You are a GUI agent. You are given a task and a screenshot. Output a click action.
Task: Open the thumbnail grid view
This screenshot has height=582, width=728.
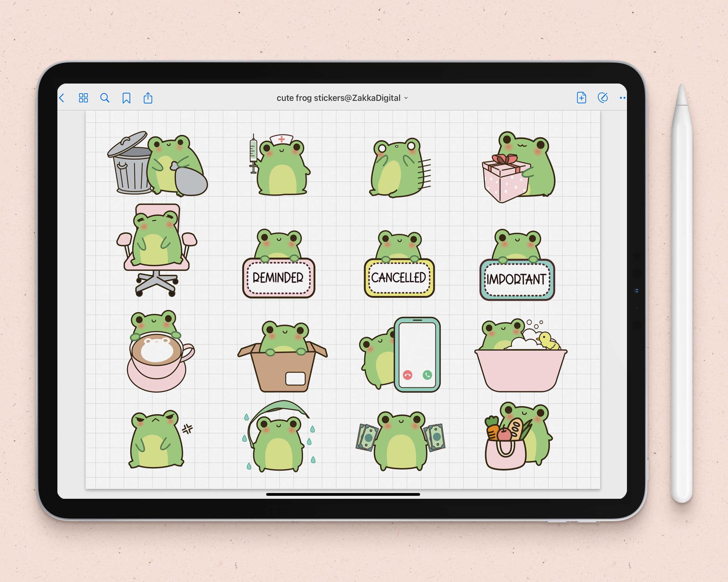point(84,98)
